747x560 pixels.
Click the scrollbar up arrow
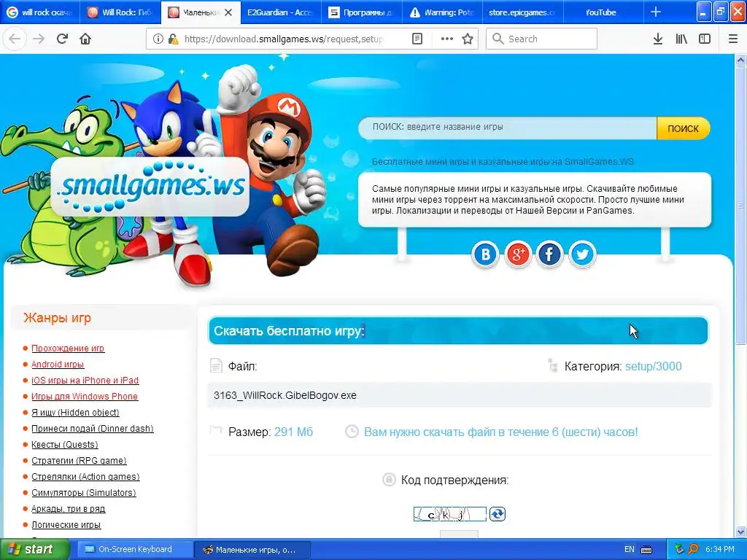pos(740,61)
